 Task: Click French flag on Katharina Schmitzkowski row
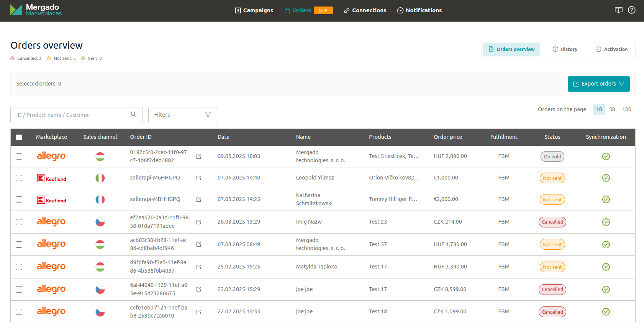click(100, 199)
